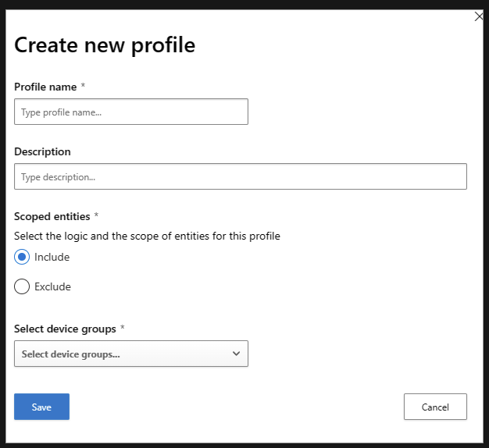Close the Create new profile dialog
Image resolution: width=489 pixels, height=448 pixels.
[479, 16]
